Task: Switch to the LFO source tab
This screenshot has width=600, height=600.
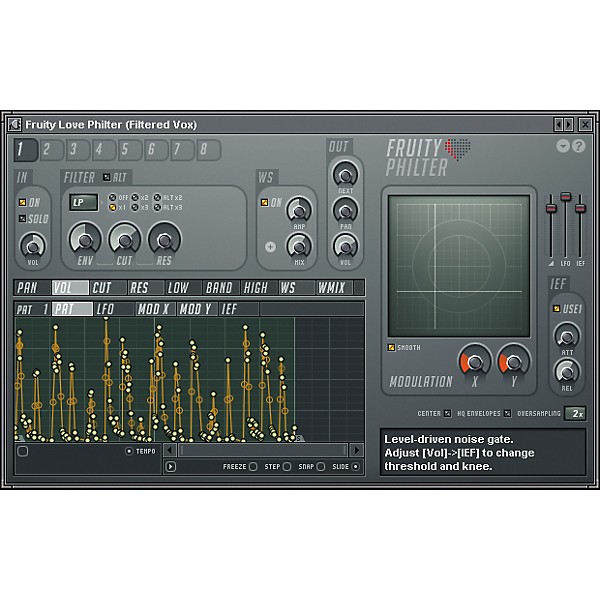Action: [x=114, y=309]
